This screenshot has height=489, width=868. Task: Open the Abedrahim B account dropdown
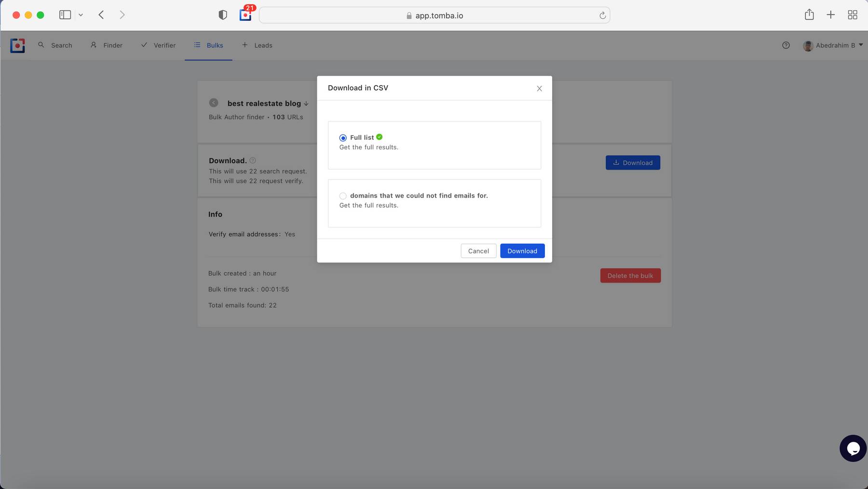[x=833, y=45]
